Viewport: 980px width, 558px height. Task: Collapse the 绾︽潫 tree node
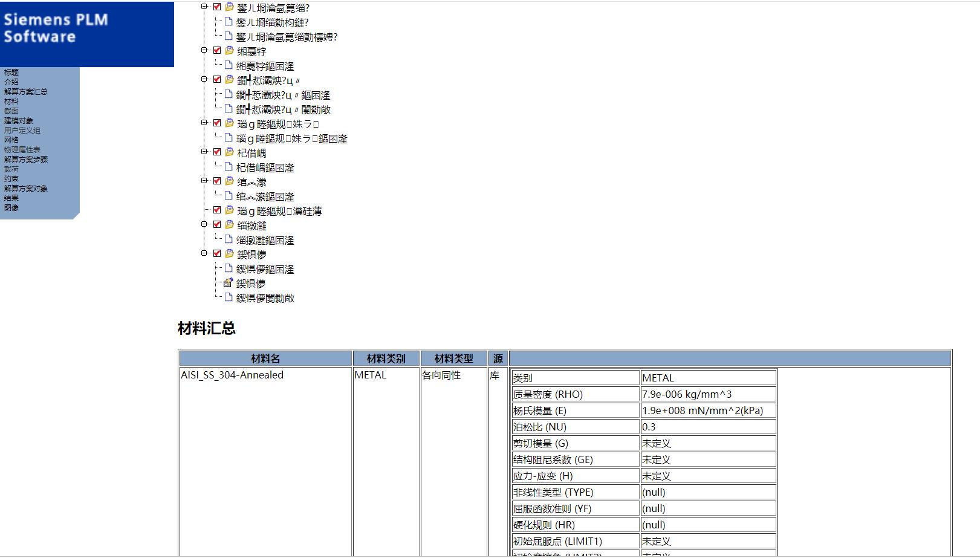[x=204, y=181]
